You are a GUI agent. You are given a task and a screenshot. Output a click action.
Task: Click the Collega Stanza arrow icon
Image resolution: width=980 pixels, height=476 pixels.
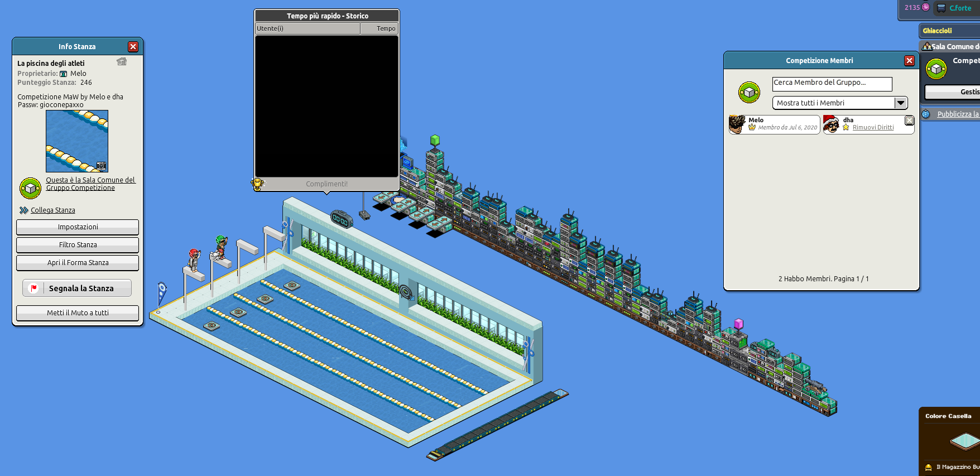pos(23,210)
